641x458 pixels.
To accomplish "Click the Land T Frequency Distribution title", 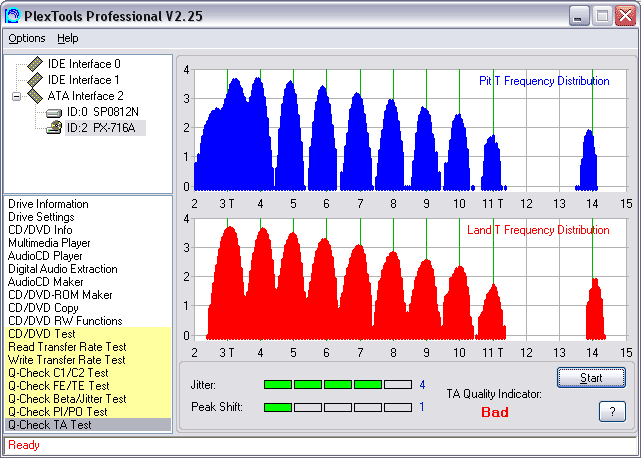I will pos(538,230).
